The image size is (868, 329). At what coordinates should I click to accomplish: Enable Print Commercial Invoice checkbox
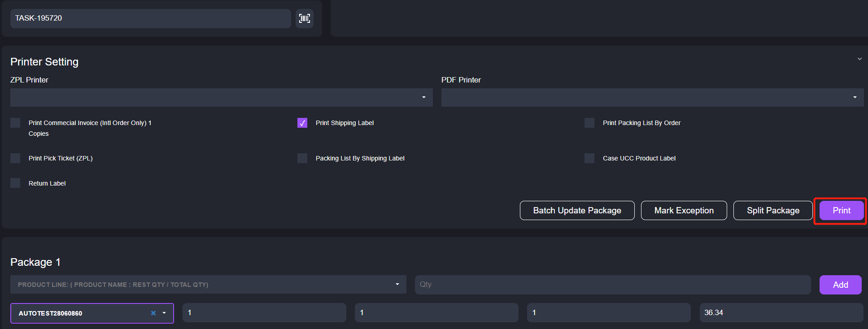click(x=15, y=123)
